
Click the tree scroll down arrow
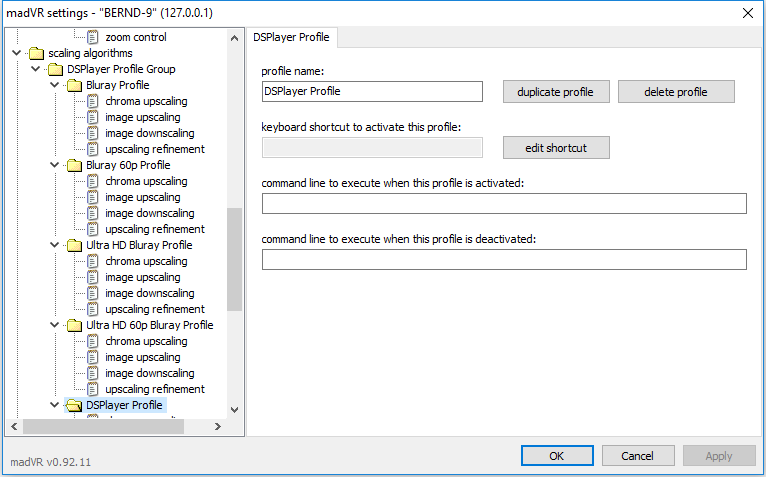(x=234, y=410)
